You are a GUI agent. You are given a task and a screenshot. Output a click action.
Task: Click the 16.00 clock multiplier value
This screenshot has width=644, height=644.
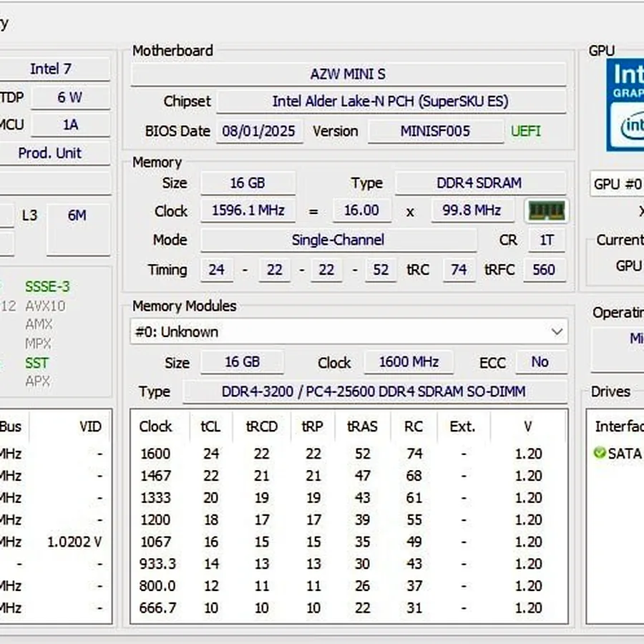(x=362, y=210)
